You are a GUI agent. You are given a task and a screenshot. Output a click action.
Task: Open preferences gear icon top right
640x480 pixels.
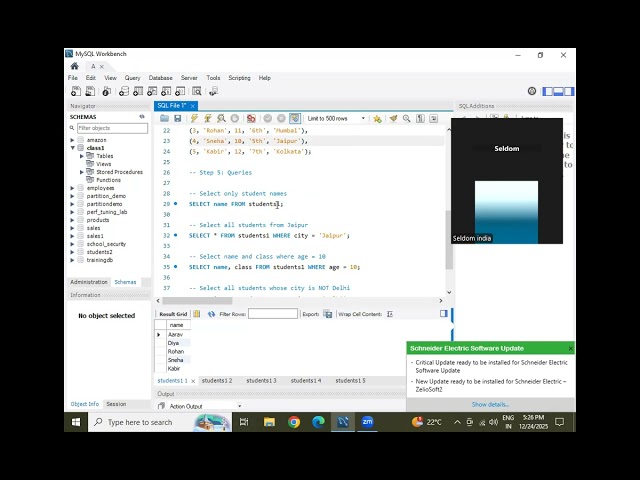pos(532,91)
